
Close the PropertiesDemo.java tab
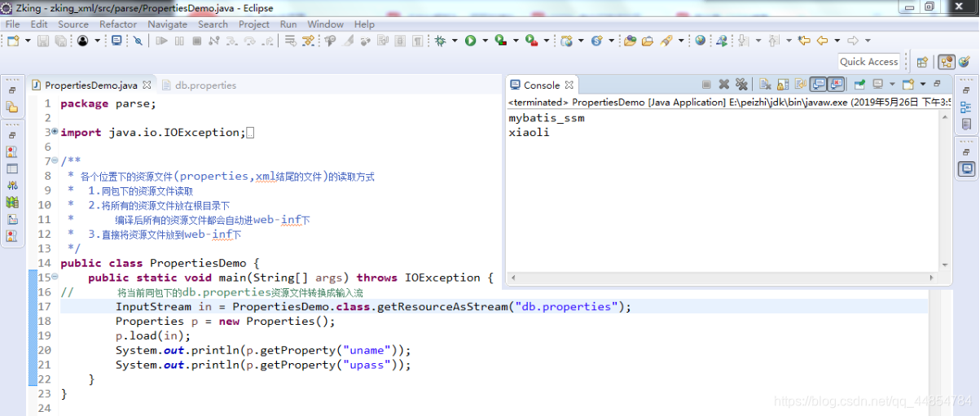147,85
